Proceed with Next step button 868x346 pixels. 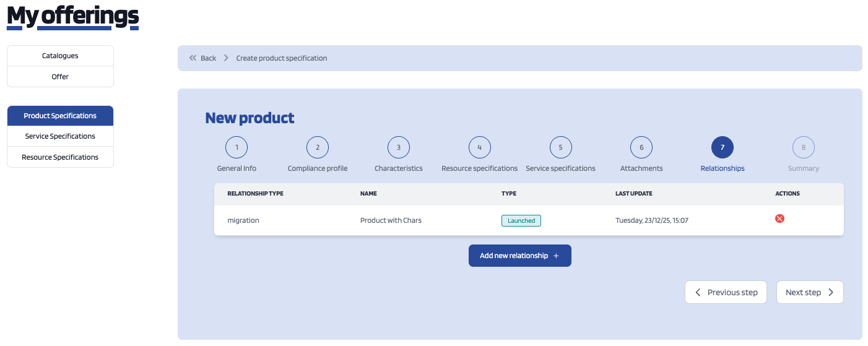[x=809, y=292]
